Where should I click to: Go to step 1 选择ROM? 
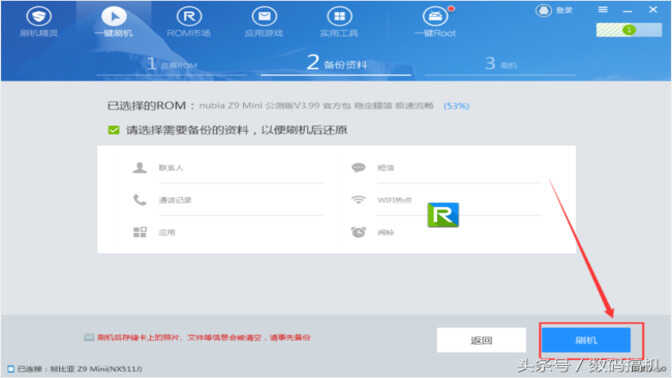pos(171,64)
